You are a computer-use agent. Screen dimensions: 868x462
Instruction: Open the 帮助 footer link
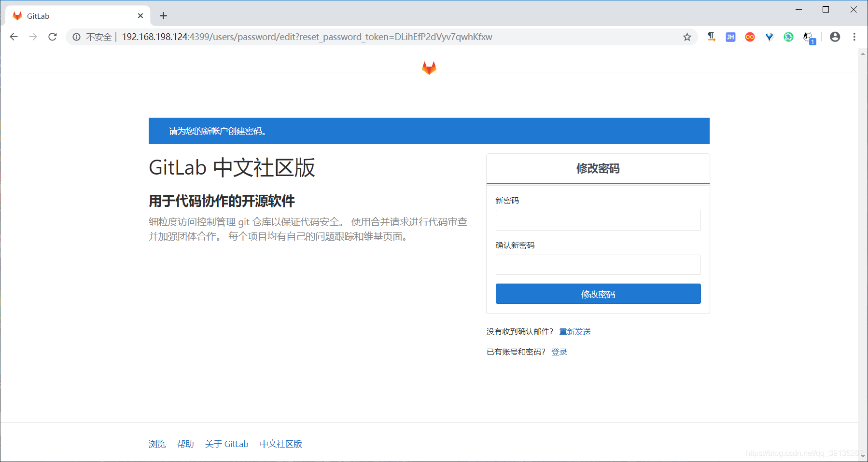(185, 444)
